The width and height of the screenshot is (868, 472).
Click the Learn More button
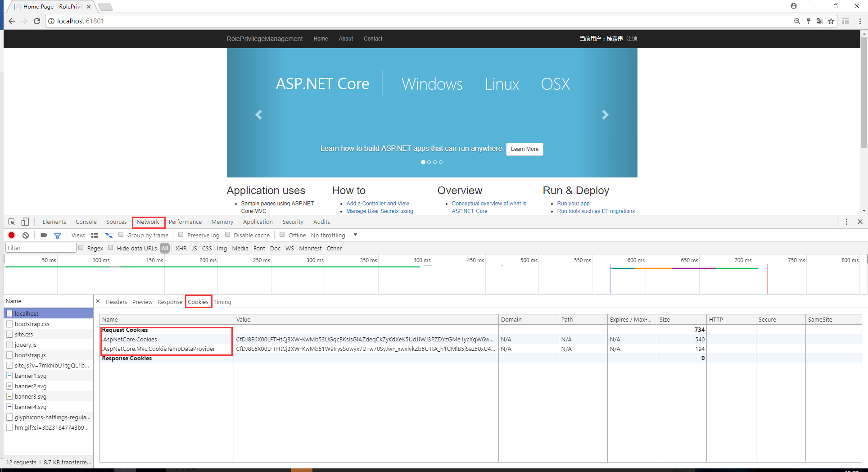(524, 149)
